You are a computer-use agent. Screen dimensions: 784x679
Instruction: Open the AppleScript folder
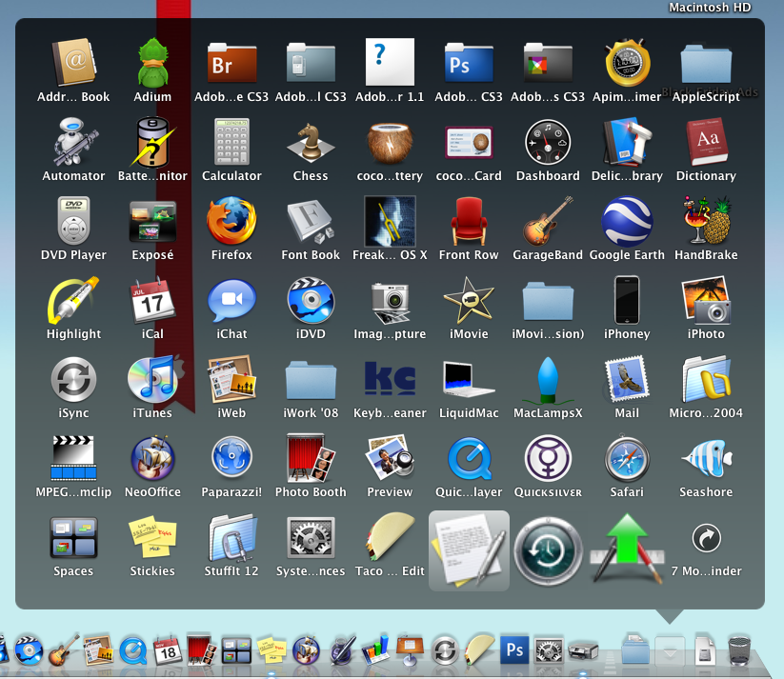pyautogui.click(x=706, y=64)
